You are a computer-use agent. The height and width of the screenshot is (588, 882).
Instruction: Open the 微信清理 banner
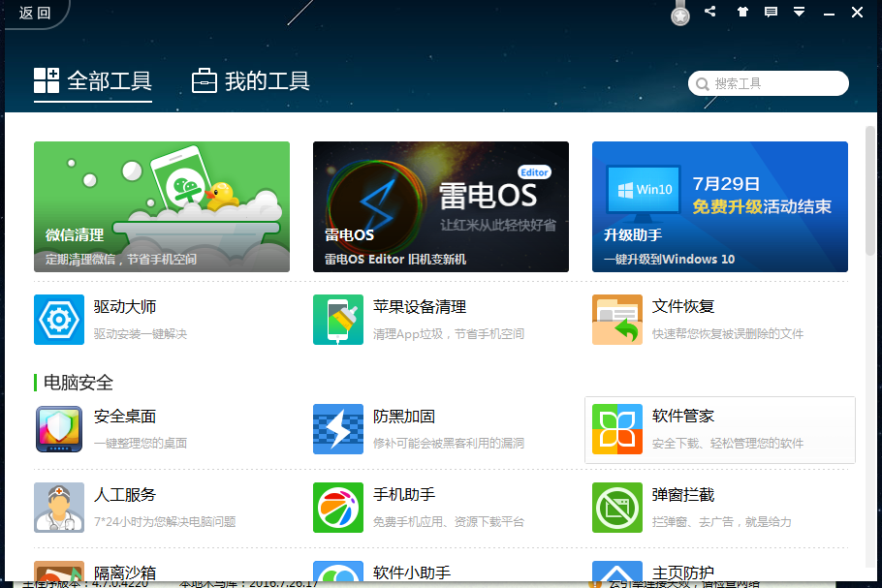[x=162, y=207]
